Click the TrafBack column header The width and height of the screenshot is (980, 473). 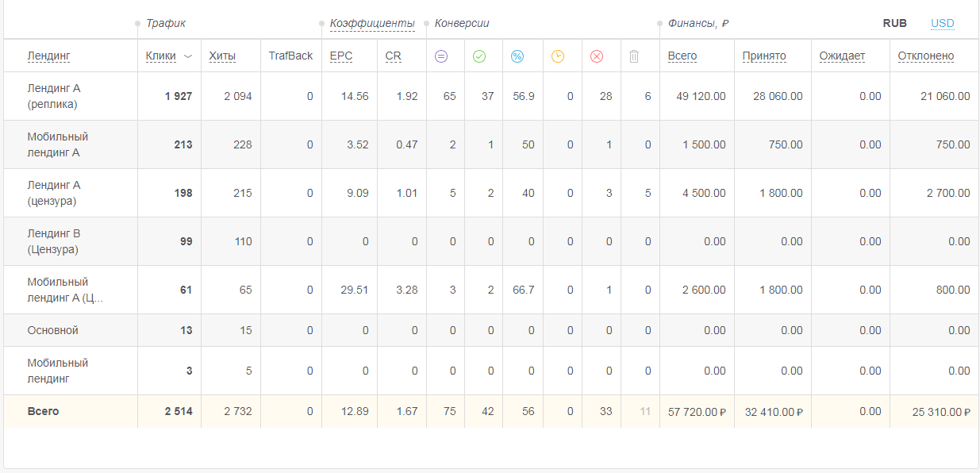(290, 56)
